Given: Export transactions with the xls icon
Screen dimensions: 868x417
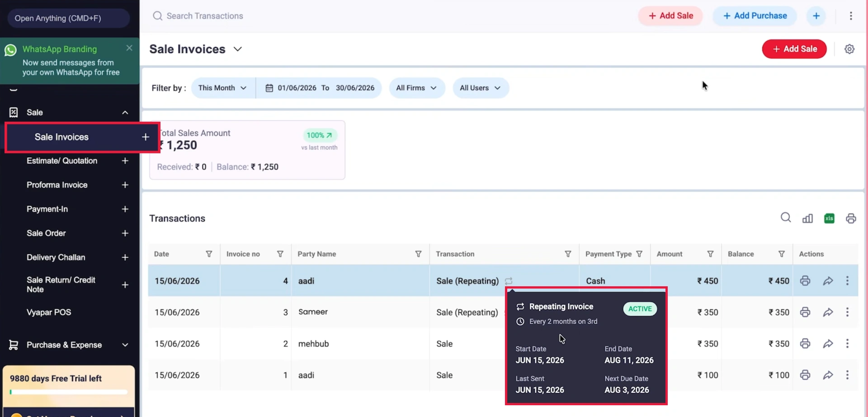Looking at the screenshot, I should point(829,218).
